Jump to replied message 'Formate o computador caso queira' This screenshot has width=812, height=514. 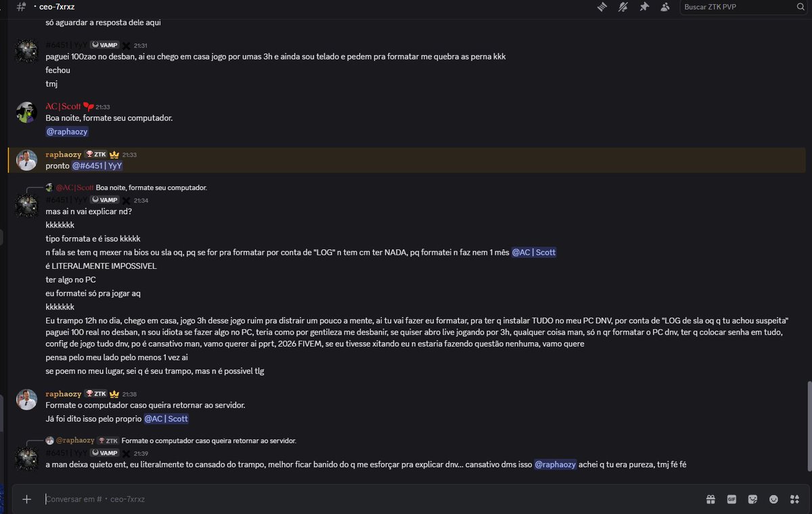(x=209, y=440)
